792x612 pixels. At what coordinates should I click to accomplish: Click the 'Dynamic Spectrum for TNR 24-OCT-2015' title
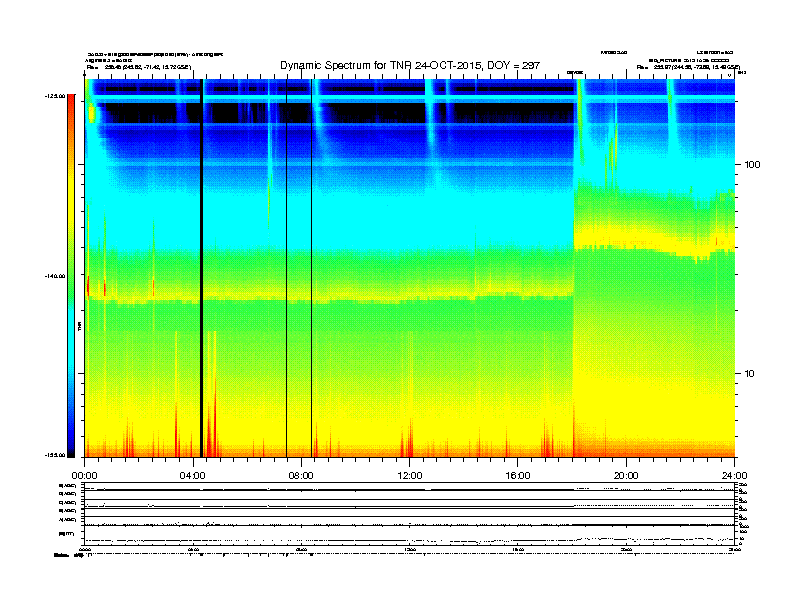coord(410,65)
